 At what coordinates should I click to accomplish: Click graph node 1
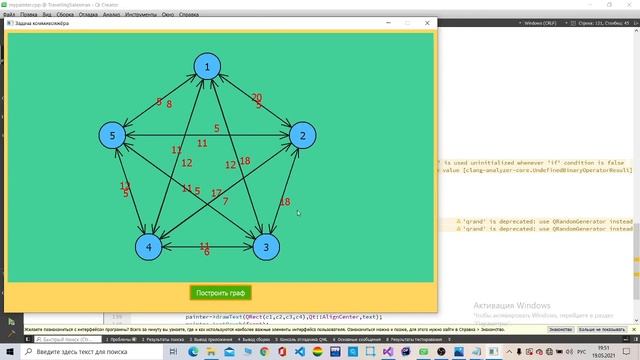click(x=207, y=66)
